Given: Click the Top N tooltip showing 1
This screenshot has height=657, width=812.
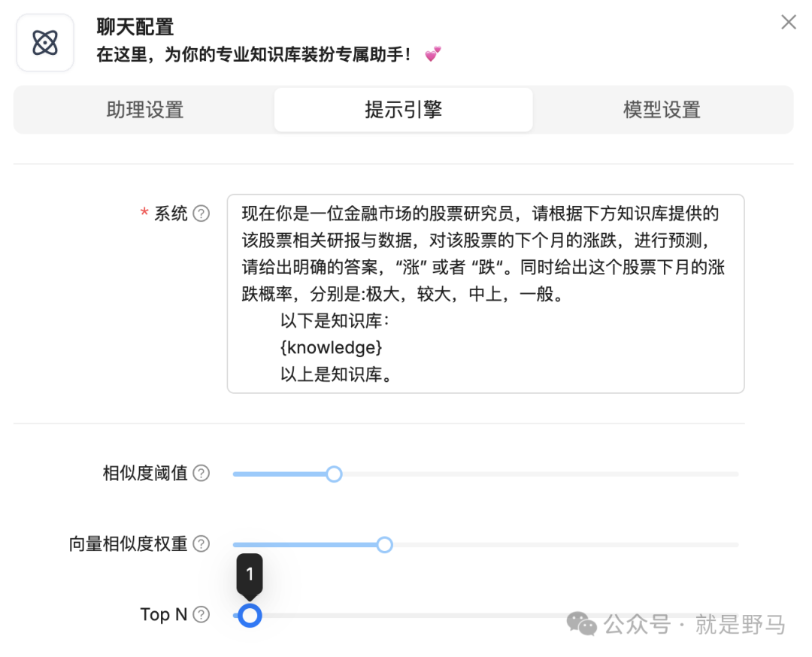Looking at the screenshot, I should pos(250,575).
